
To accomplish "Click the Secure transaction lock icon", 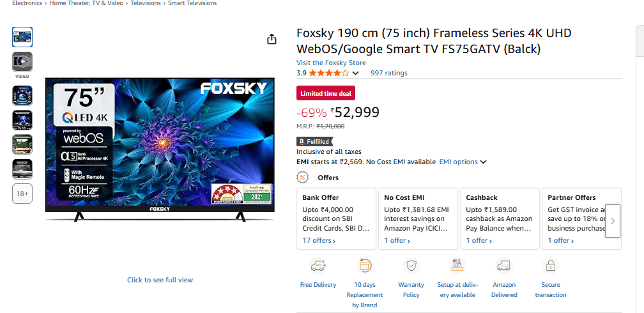I will (550, 266).
